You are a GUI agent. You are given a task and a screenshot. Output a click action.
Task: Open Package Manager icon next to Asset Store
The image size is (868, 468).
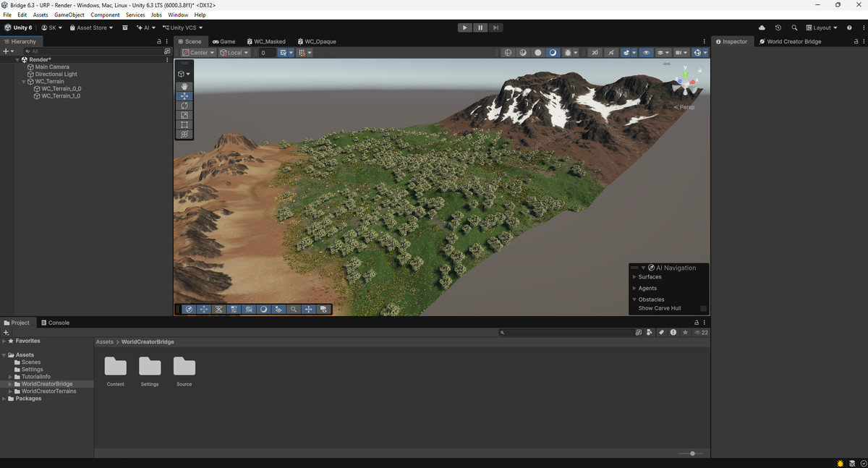[125, 27]
